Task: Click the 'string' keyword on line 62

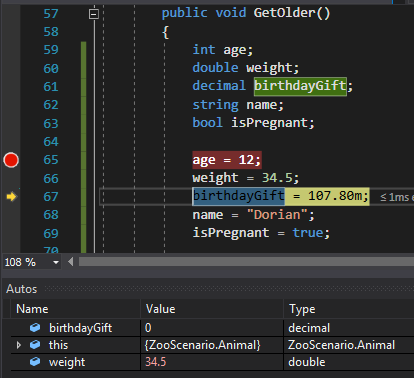Action: point(215,105)
